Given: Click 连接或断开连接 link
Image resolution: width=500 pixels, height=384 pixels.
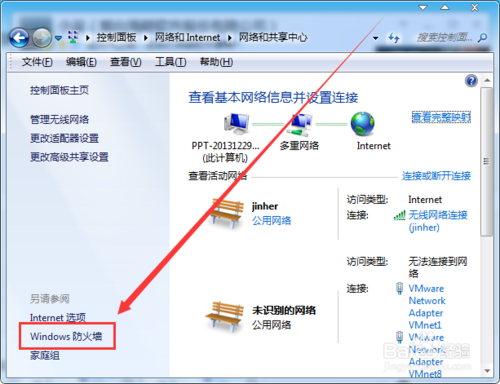Looking at the screenshot, I should pos(436,176).
